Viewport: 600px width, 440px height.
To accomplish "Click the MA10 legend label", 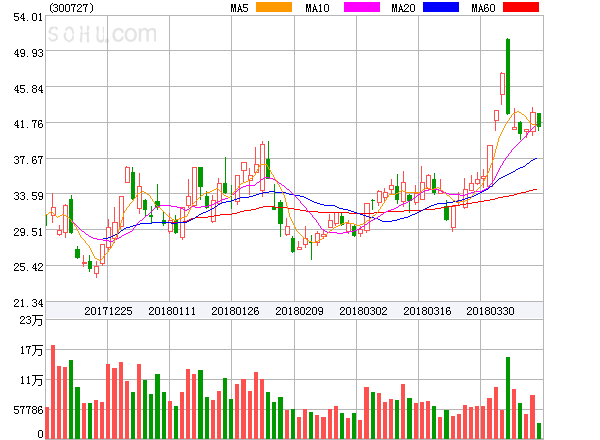I will click(317, 8).
